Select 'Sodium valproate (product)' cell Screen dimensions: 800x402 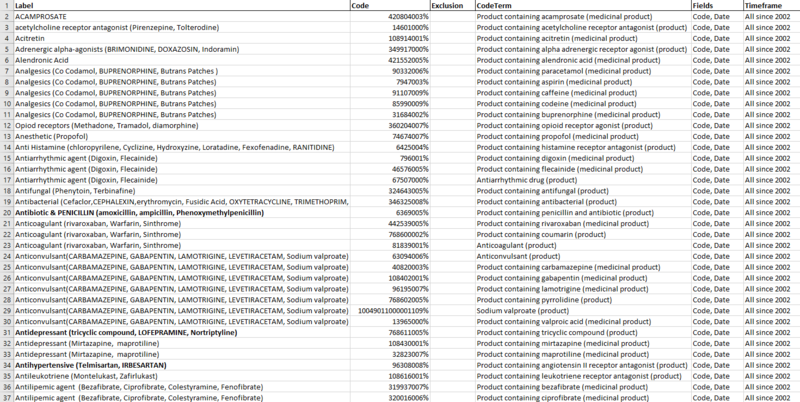click(583, 311)
